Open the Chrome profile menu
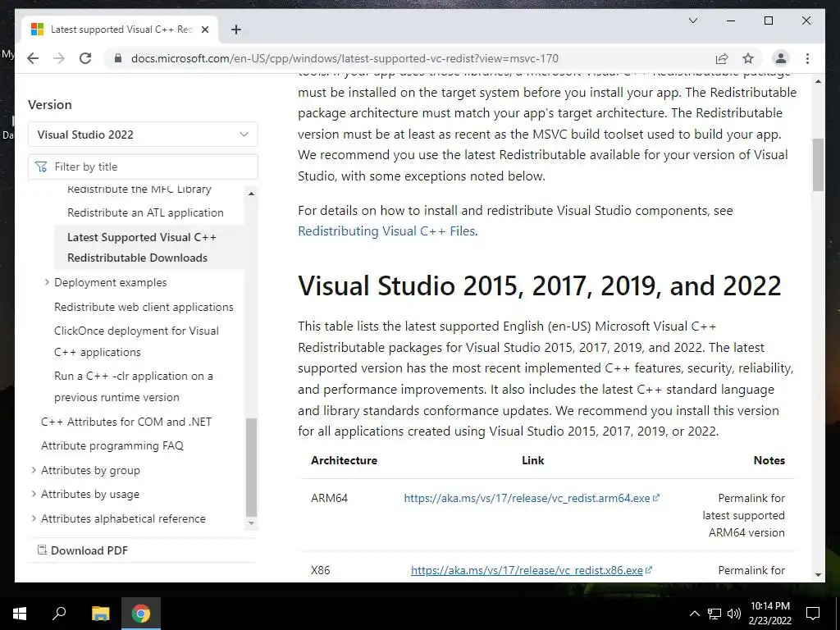The image size is (840, 630). [781, 58]
